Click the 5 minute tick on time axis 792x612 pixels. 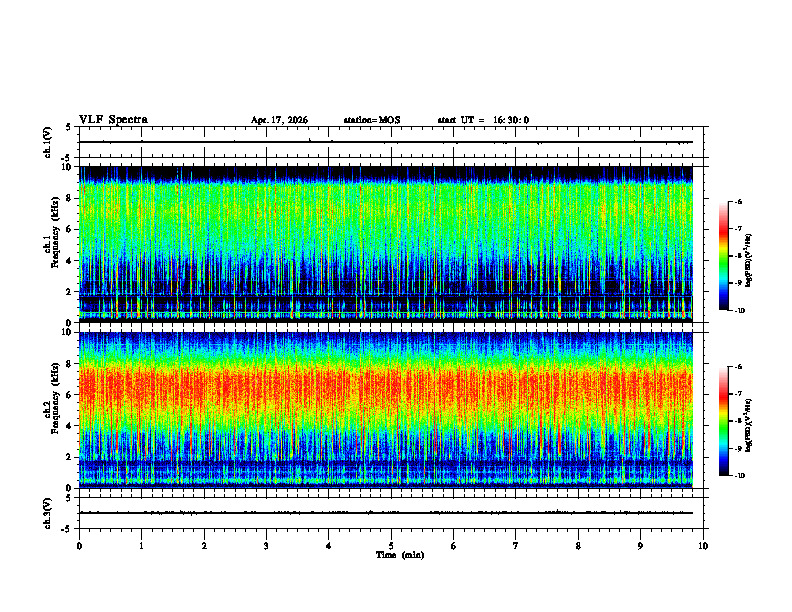[391, 546]
